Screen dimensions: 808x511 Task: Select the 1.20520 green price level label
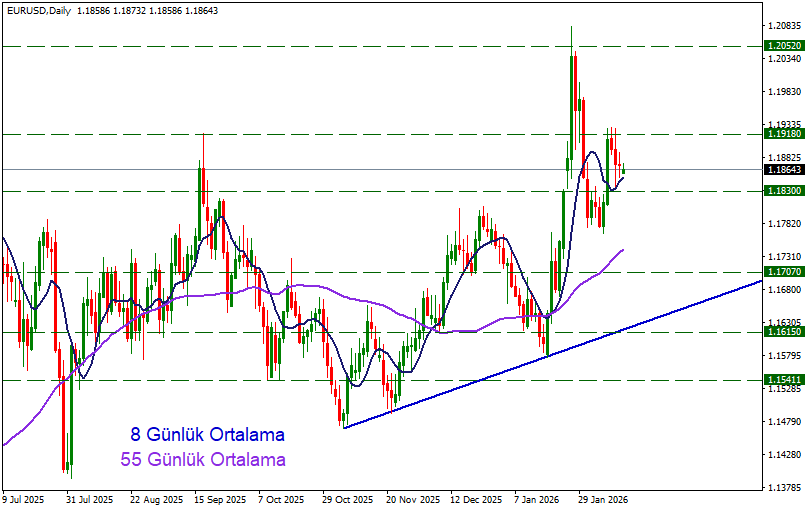coord(782,46)
